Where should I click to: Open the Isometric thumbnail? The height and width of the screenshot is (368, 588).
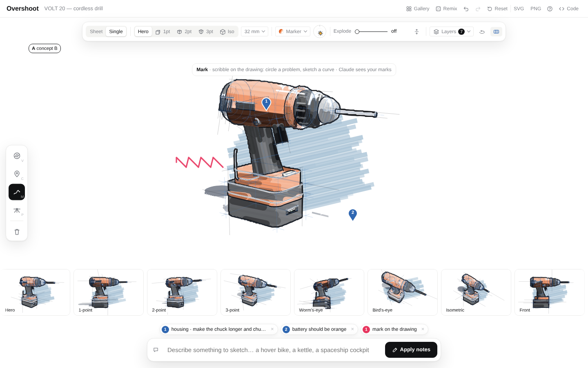(x=476, y=292)
